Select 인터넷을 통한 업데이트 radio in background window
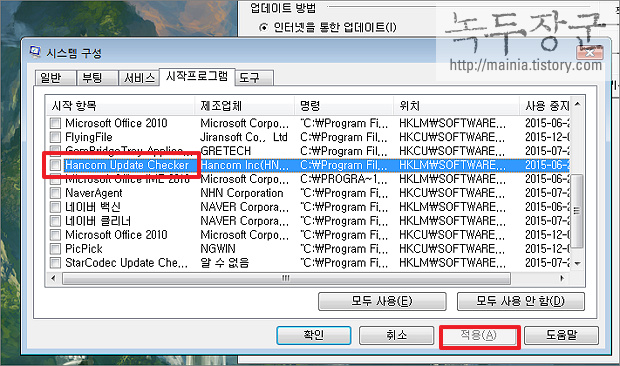Viewport: 620px width, 366px height. click(263, 27)
